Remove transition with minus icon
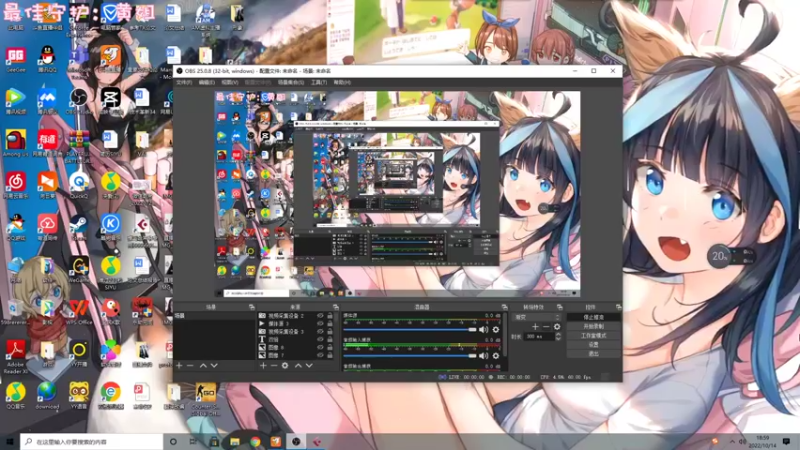This screenshot has height=450, width=800. (x=546, y=327)
